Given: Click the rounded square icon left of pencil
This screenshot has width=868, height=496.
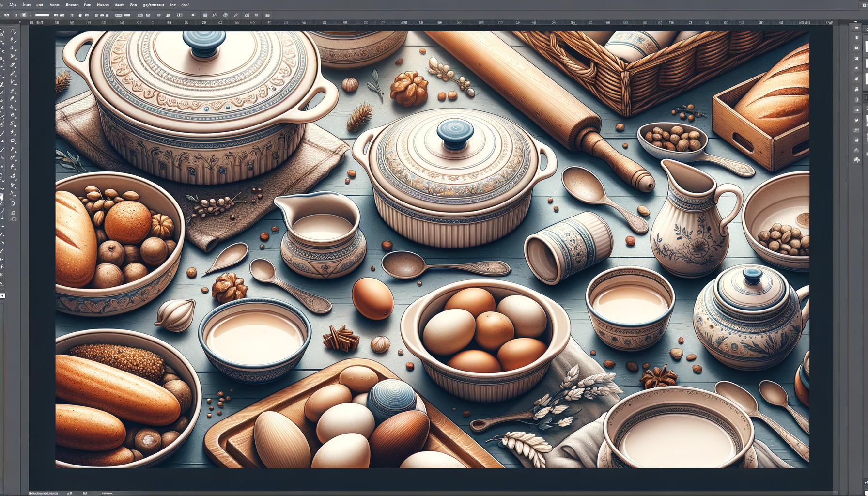Looking at the screenshot, I should 205,15.
